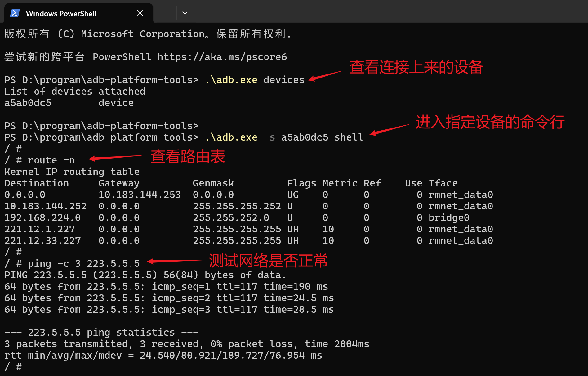Click the Genmask column header
This screenshot has height=376, width=588.
tap(213, 183)
